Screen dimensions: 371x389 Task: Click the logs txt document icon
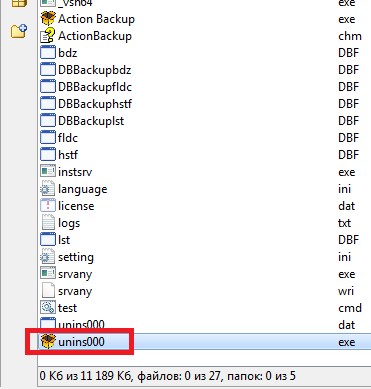point(48,223)
